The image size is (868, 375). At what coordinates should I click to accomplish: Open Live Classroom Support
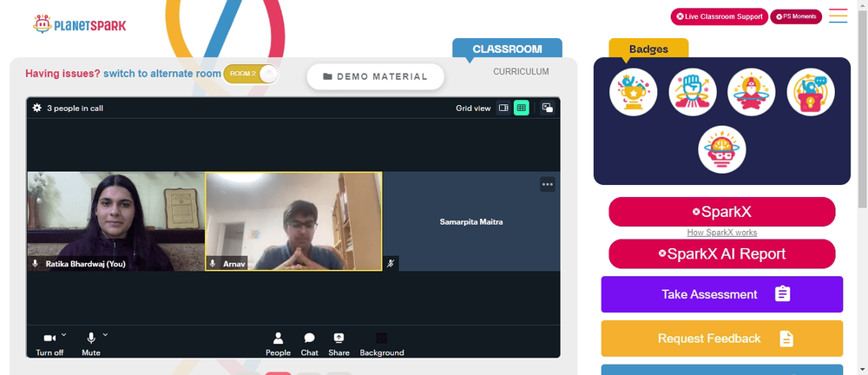point(719,16)
